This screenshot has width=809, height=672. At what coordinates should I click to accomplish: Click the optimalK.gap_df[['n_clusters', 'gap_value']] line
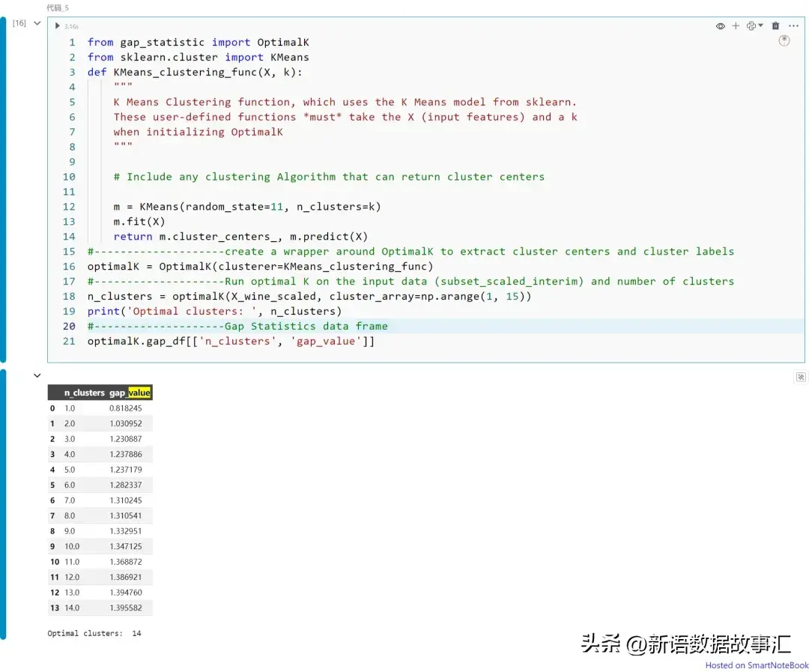click(x=231, y=342)
